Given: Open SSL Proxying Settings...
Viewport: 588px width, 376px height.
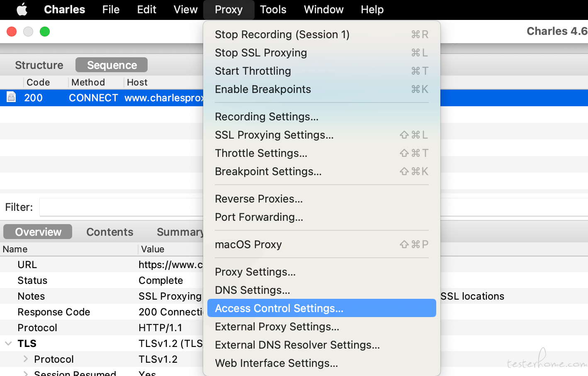Looking at the screenshot, I should [x=321, y=135].
